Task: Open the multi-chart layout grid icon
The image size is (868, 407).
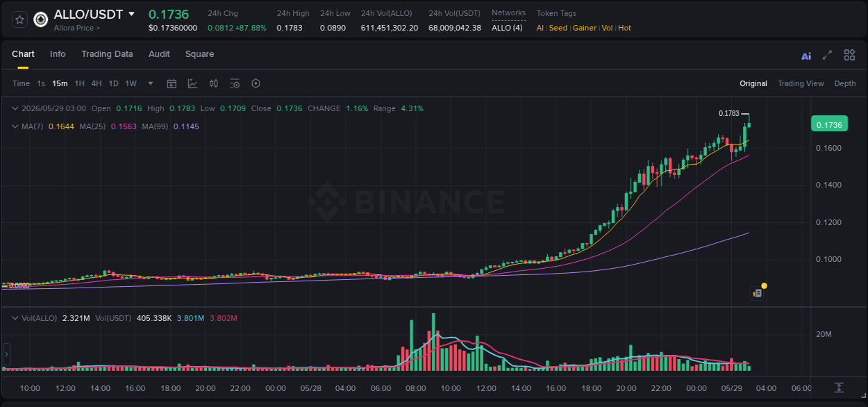Action: pyautogui.click(x=849, y=56)
